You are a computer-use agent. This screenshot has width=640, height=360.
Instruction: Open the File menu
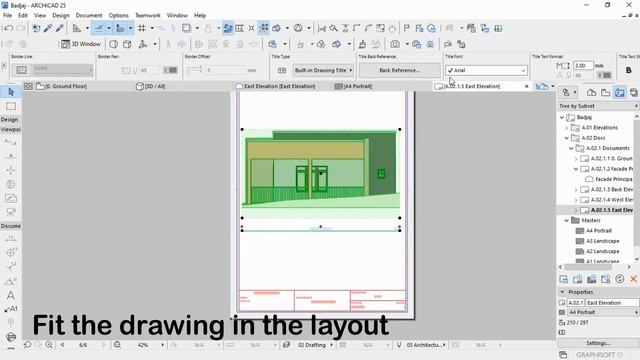(7, 15)
